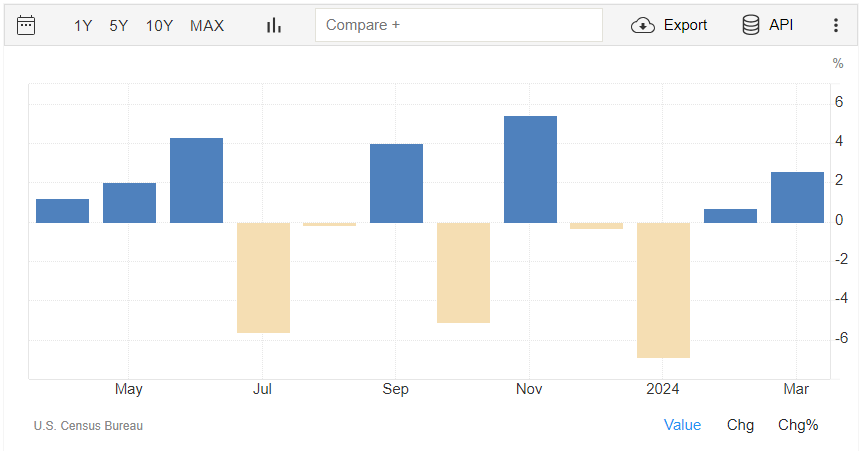Open the chart type bar icon

(273, 25)
